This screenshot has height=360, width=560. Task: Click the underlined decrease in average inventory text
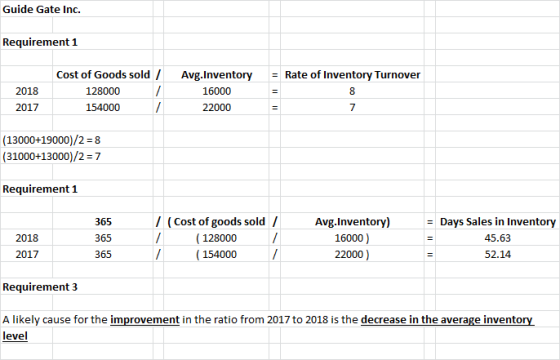(x=448, y=320)
